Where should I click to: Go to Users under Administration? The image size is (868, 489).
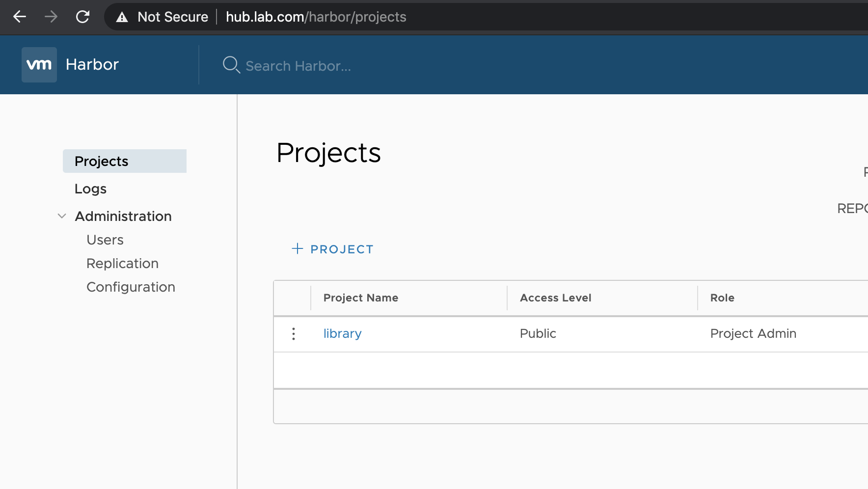[x=105, y=240]
